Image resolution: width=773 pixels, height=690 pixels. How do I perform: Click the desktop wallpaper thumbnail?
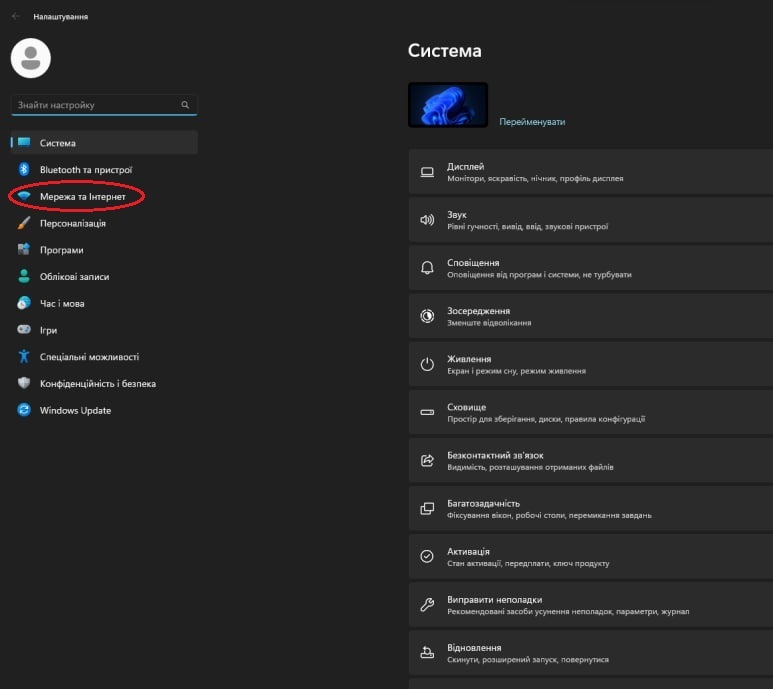click(448, 105)
